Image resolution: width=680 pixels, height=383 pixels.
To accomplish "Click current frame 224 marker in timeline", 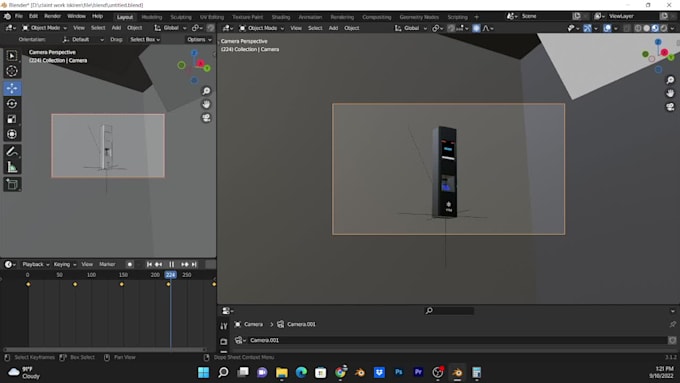I will (170, 275).
